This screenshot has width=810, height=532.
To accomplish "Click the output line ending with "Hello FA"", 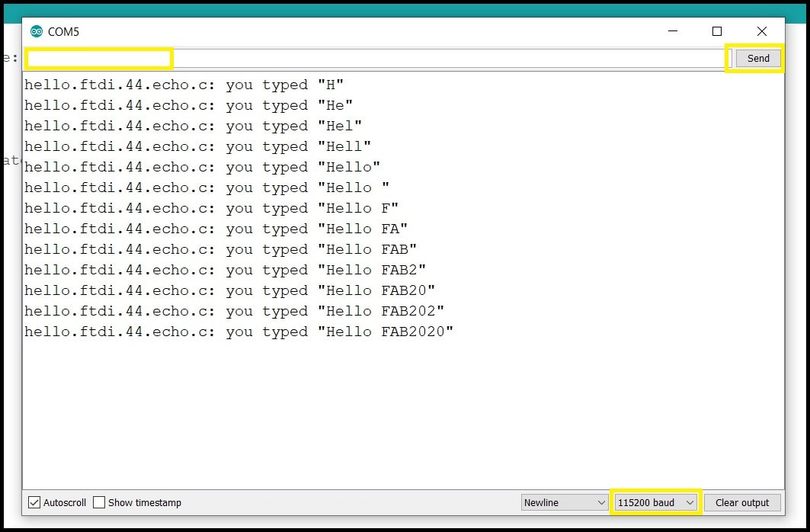I will [x=216, y=229].
